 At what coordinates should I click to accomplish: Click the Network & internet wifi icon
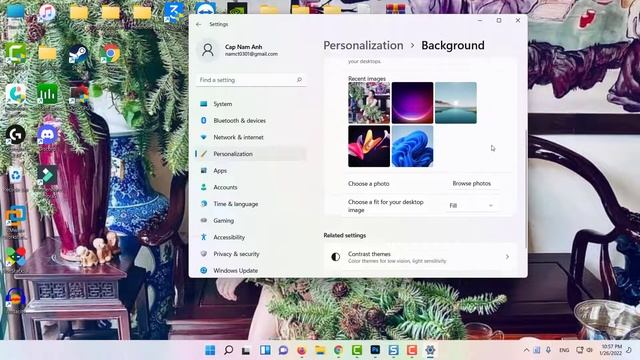point(204,137)
